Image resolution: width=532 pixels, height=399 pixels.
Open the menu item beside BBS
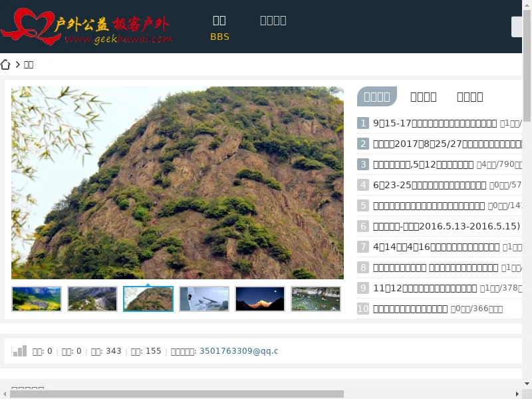[x=273, y=21]
